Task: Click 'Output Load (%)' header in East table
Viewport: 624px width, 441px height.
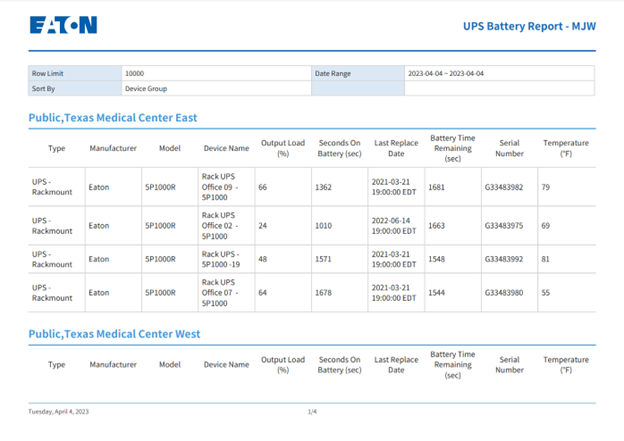Action: tap(283, 148)
